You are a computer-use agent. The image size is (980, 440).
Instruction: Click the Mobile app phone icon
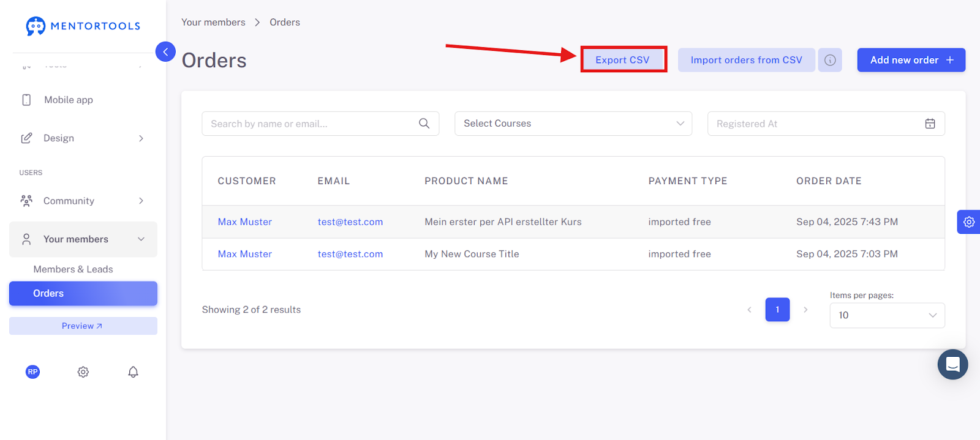pos(26,100)
